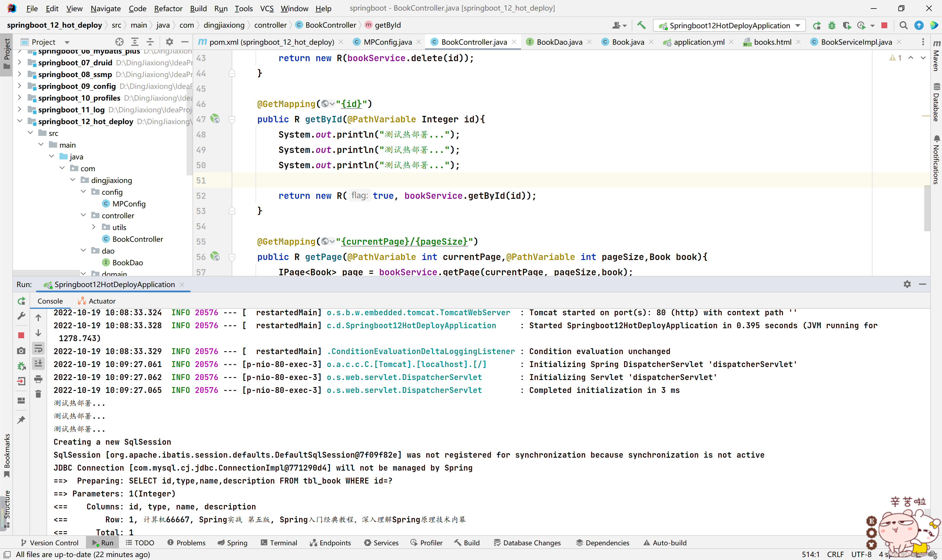The width and height of the screenshot is (942, 560).
Task: Open URL mapping dropdown beside {id}
Action: pos(328,104)
